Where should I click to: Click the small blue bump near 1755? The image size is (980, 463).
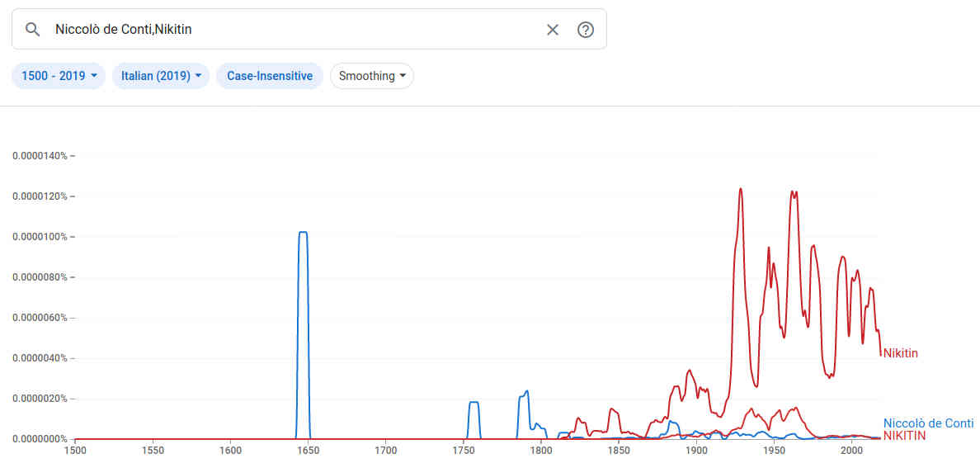pos(474,403)
